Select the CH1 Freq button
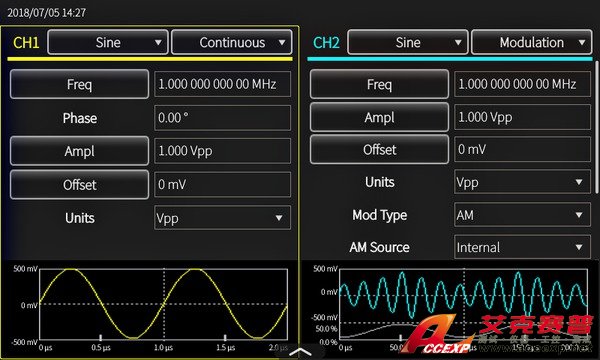This screenshot has width=600, height=360. click(79, 84)
